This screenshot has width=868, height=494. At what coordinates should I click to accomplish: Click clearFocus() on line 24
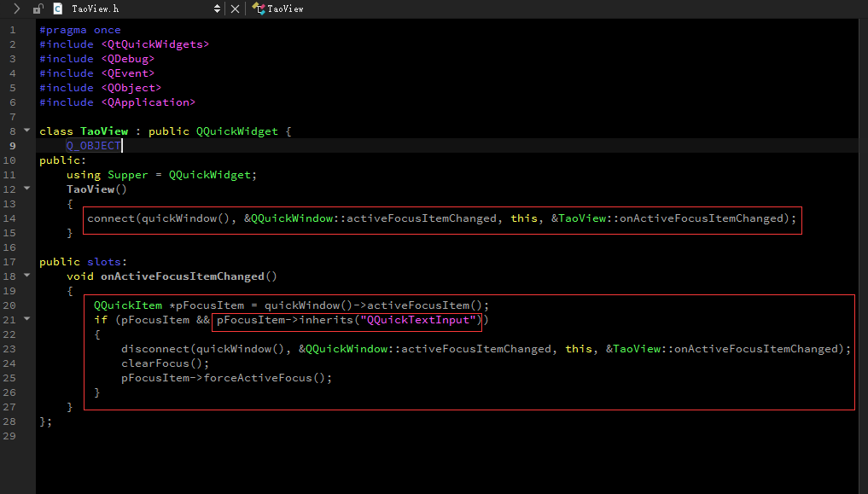click(x=153, y=363)
